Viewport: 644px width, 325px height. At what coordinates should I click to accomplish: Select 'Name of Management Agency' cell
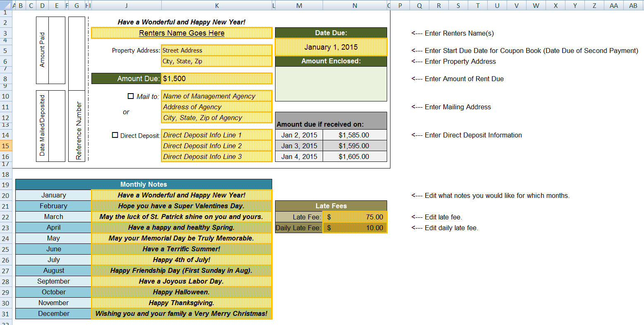point(217,96)
